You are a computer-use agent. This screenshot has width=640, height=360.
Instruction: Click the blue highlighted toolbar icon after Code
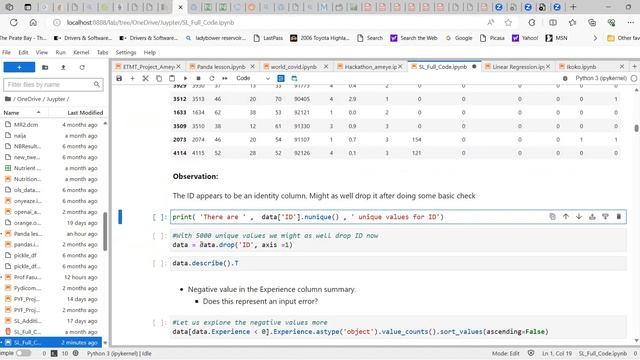[281, 78]
